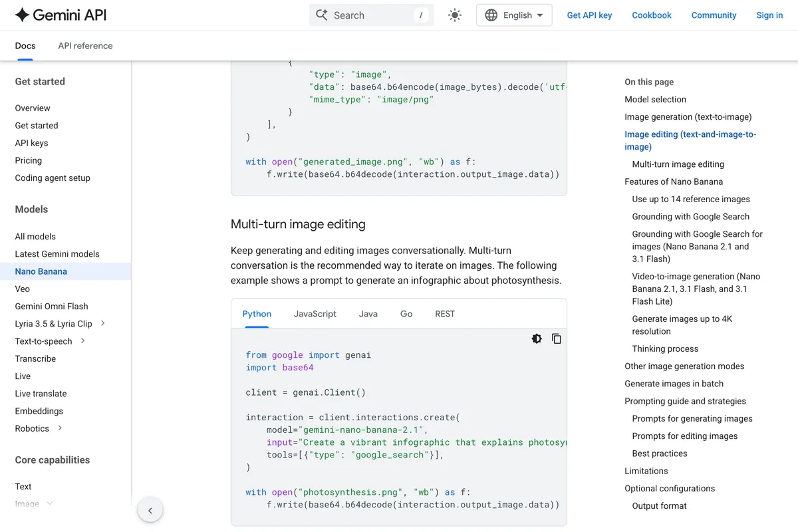Jump to Optional configurations section

(670, 488)
